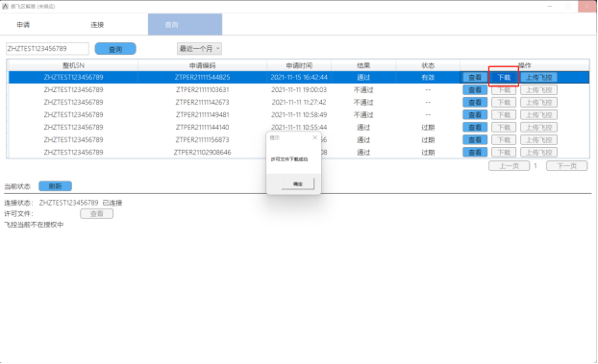The height and width of the screenshot is (364, 598).
Task: Click the 刷新 refresh button
Action: coord(56,186)
